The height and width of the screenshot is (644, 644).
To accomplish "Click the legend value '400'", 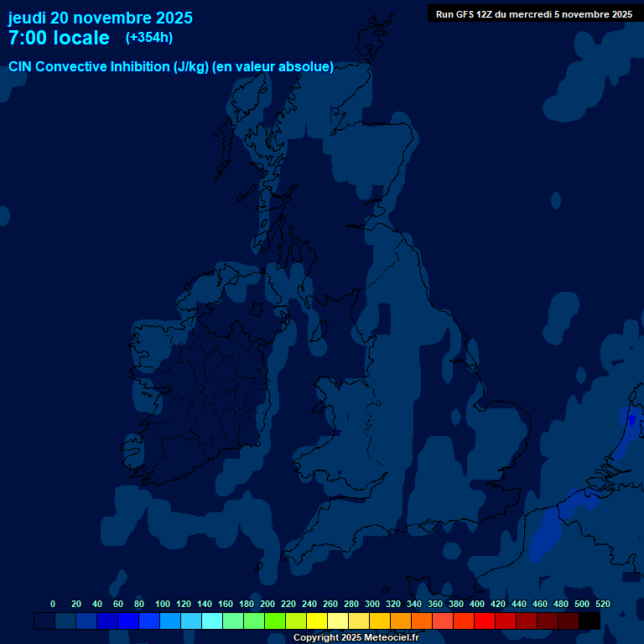I will coord(477,604).
